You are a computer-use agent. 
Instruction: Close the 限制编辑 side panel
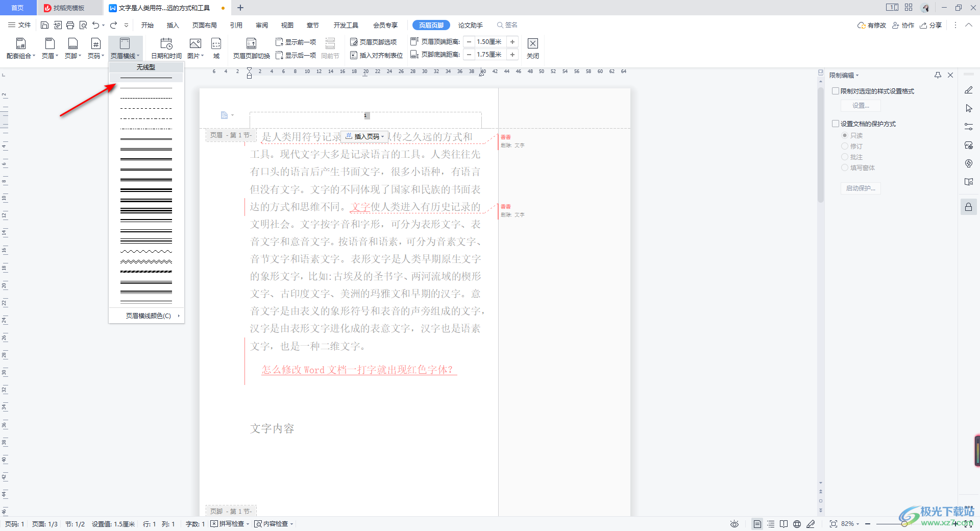[950, 75]
